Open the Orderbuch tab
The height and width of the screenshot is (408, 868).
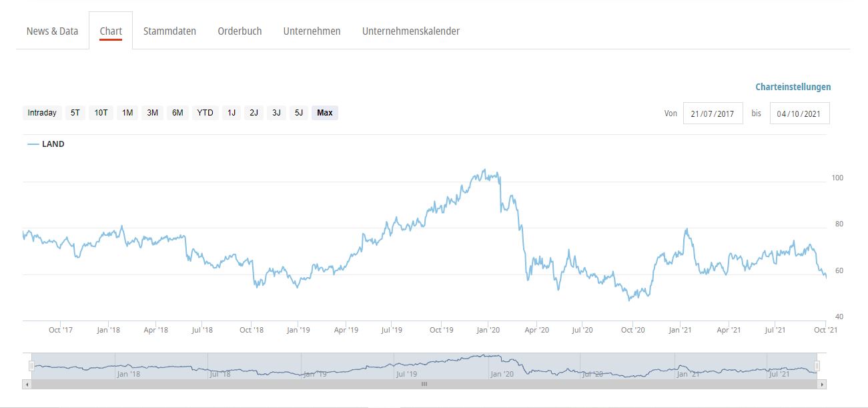pos(240,31)
